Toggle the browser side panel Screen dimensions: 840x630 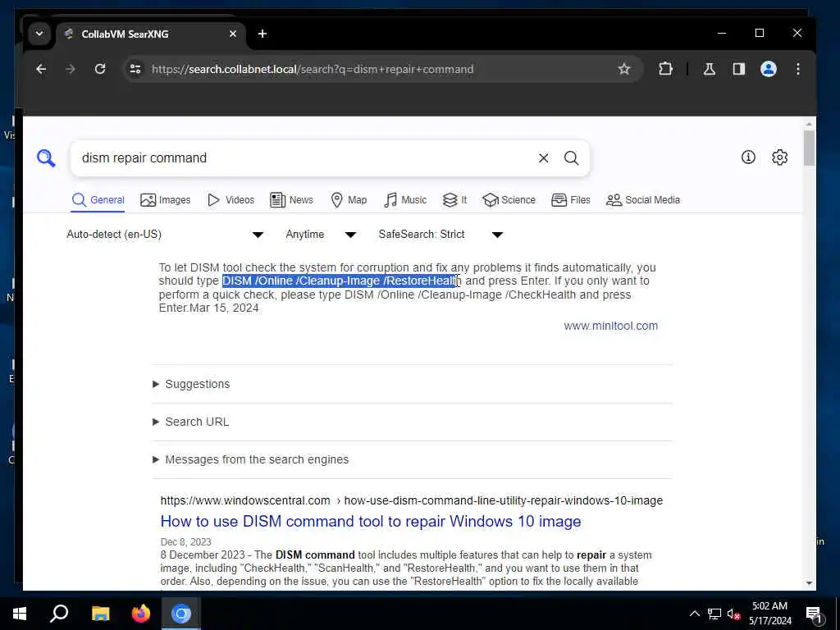click(x=739, y=69)
